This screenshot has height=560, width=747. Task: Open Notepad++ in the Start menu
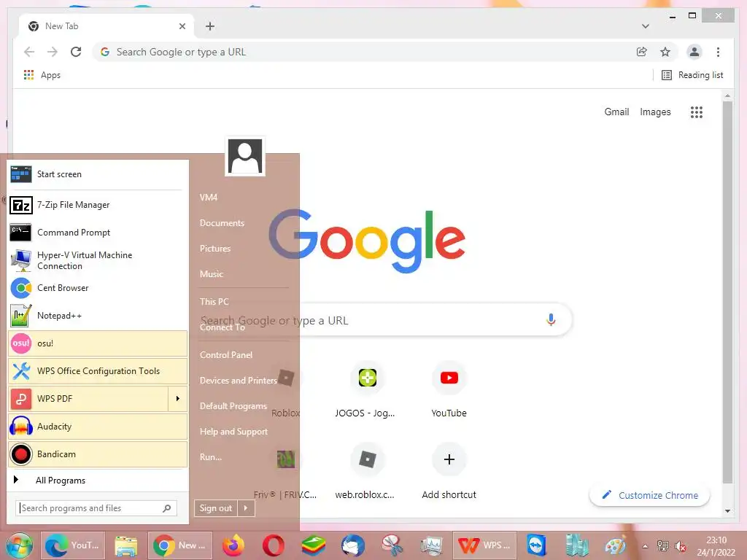pyautogui.click(x=98, y=316)
